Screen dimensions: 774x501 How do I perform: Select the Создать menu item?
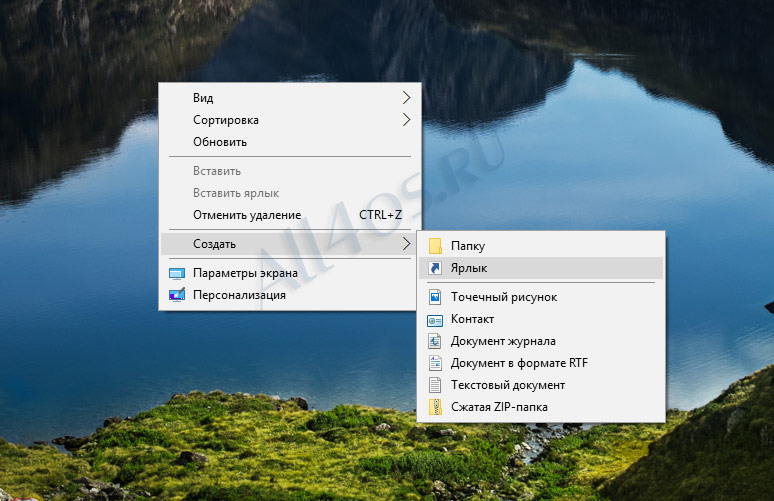(290, 243)
